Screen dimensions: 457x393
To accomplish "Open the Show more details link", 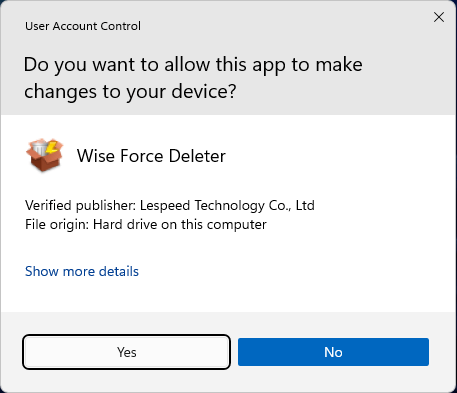I will coord(82,271).
